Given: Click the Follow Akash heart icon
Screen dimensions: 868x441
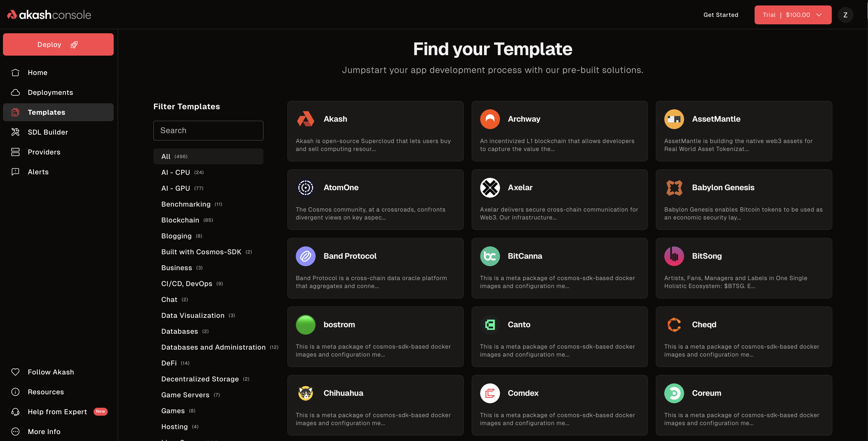Looking at the screenshot, I should pyautogui.click(x=15, y=372).
